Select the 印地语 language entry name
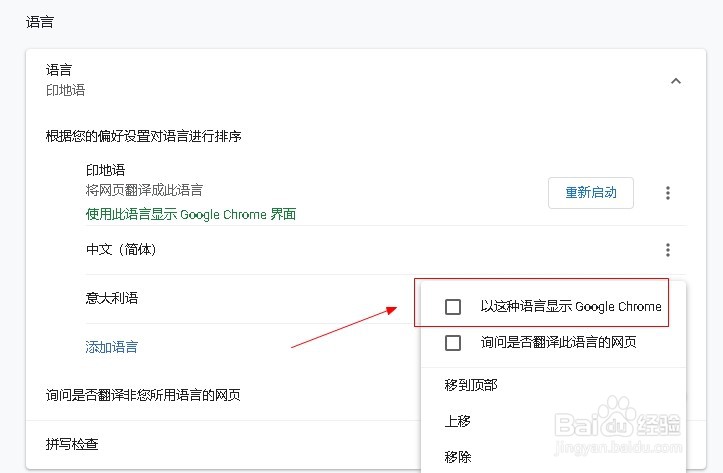 pos(105,170)
